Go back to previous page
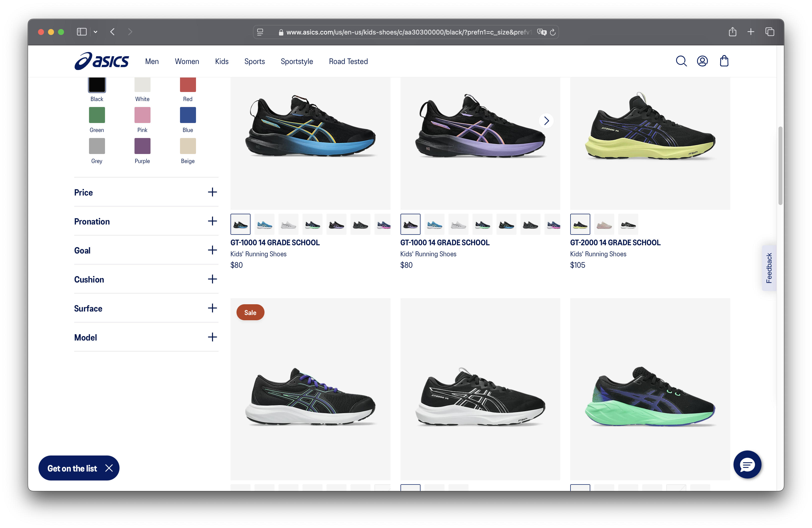This screenshot has width=812, height=528. 112,32
